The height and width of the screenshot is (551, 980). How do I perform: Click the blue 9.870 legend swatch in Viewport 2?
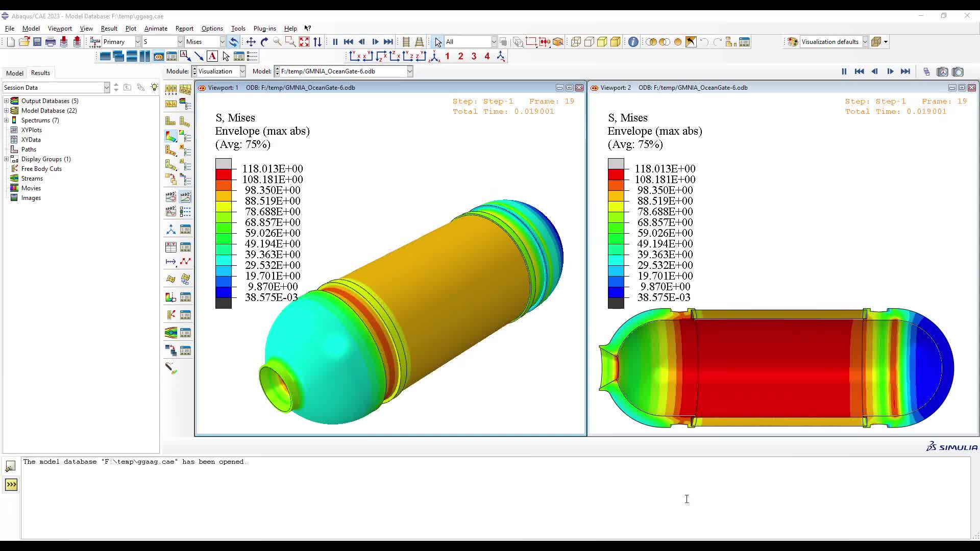pyautogui.click(x=616, y=282)
